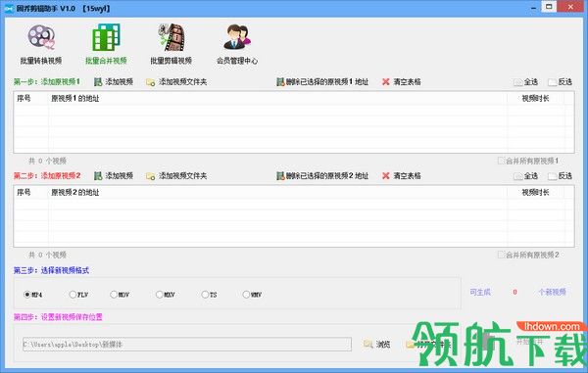Enable 合并所有原视频1 checkbox
Screen dimensions: 588x373
pyautogui.click(x=501, y=161)
